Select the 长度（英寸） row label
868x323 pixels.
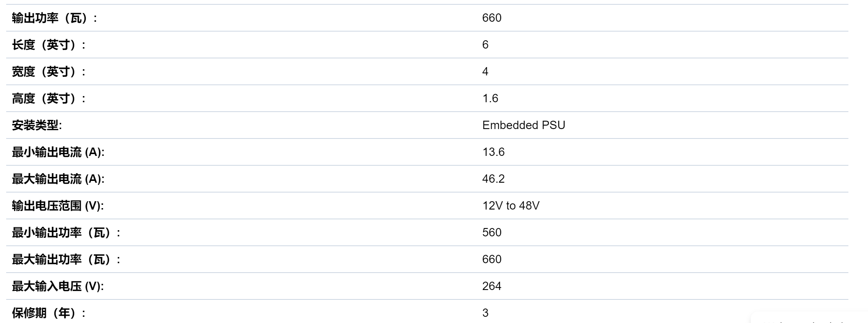point(48,45)
